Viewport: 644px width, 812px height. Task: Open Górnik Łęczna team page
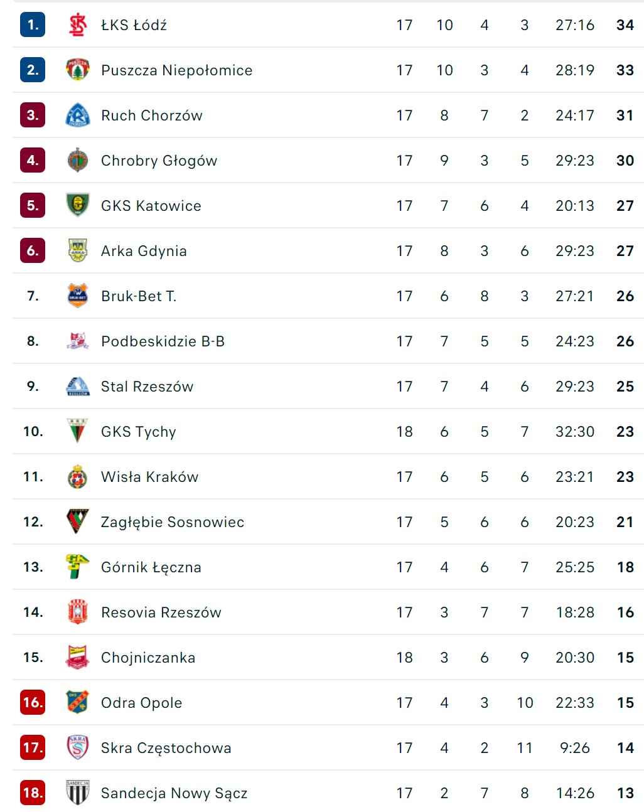point(151,567)
